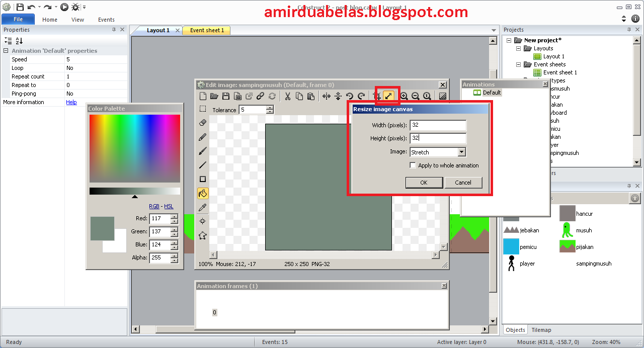Collapse the Layouts folder in Projects

[x=519, y=48]
